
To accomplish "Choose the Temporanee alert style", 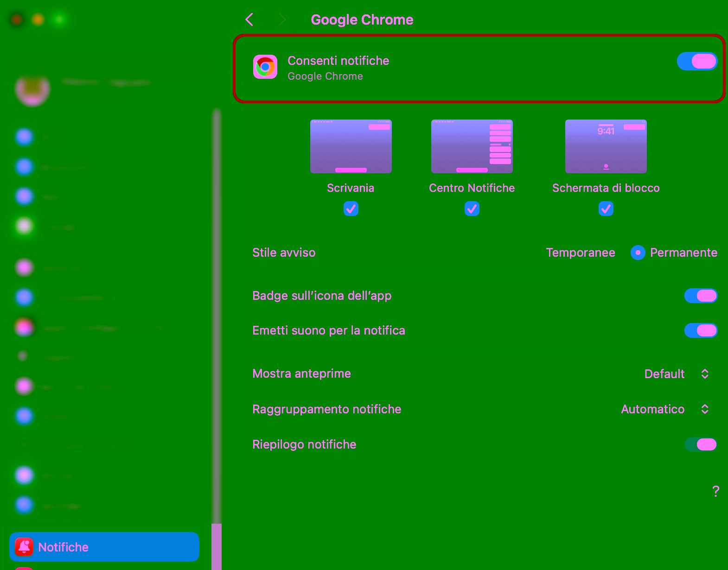I will [581, 253].
